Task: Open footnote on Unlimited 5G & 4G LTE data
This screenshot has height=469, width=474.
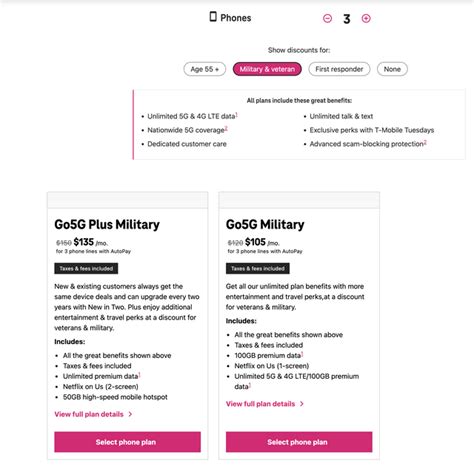Action: [237, 114]
